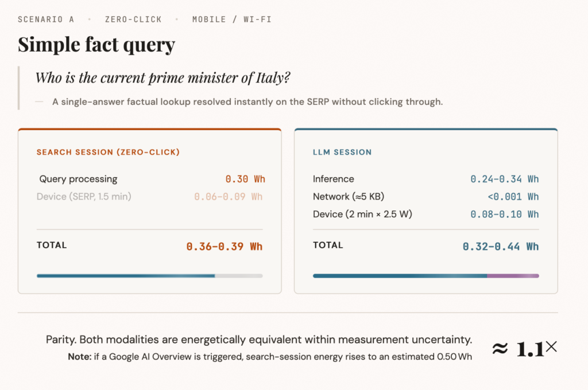Click the SCENARIO A label
This screenshot has width=588, height=390.
point(46,19)
